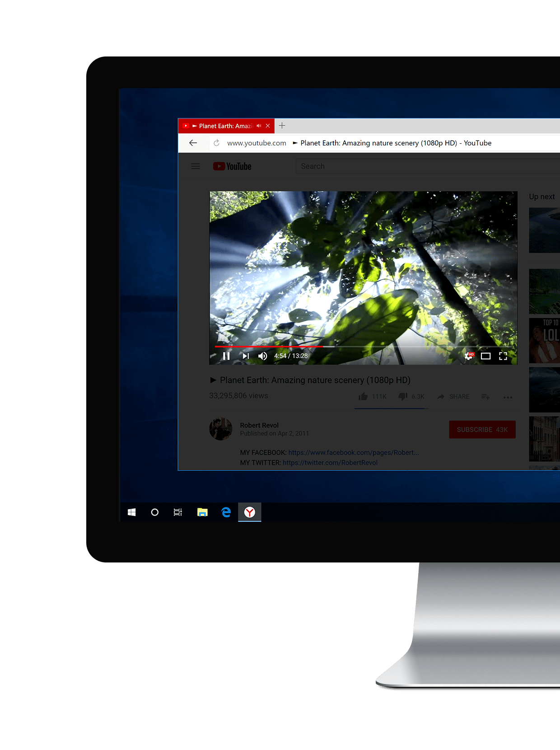Open the Robert Revol channel name

tap(259, 425)
